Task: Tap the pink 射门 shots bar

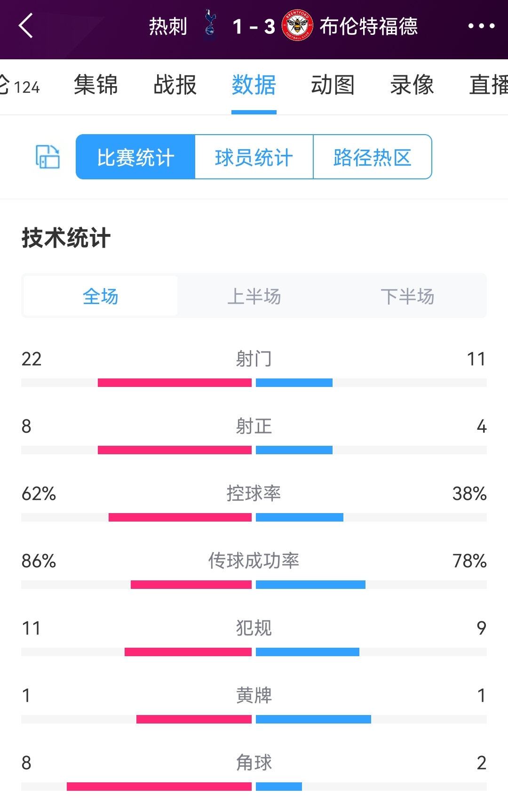Action: [175, 383]
